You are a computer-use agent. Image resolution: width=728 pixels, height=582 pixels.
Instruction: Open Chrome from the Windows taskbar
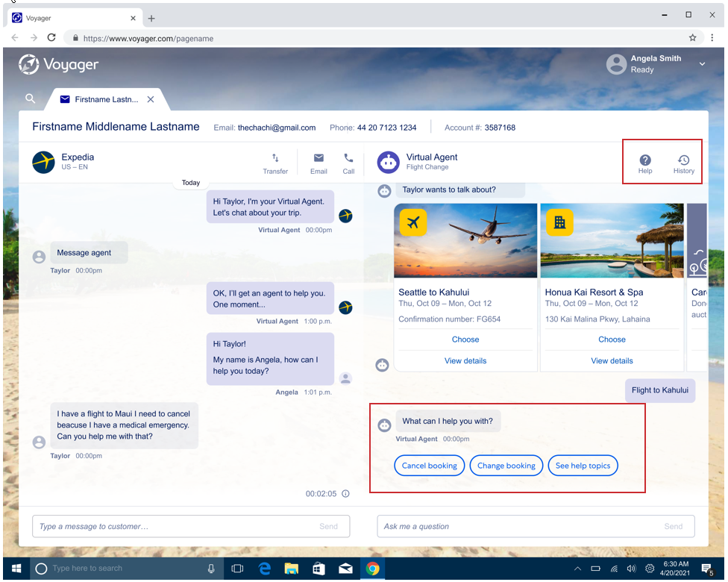pos(372,569)
